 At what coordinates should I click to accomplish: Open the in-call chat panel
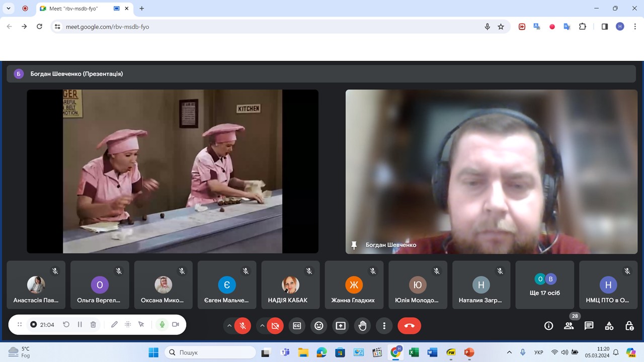589,326
